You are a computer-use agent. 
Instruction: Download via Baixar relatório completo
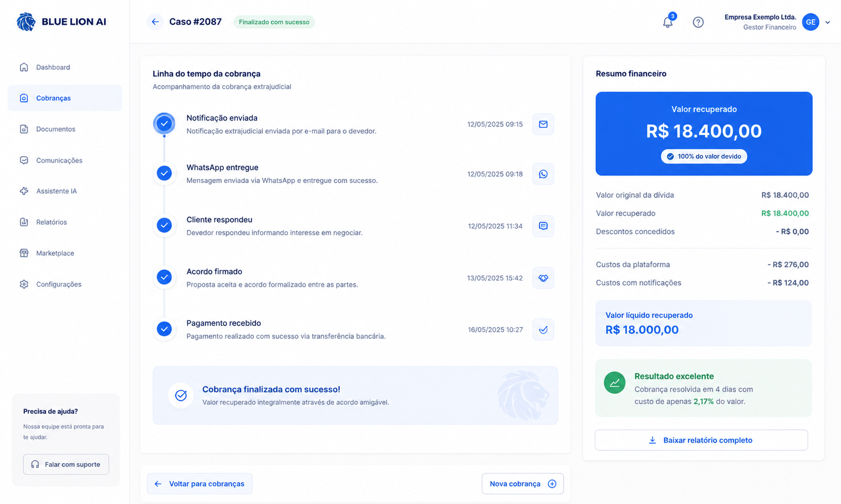(701, 440)
